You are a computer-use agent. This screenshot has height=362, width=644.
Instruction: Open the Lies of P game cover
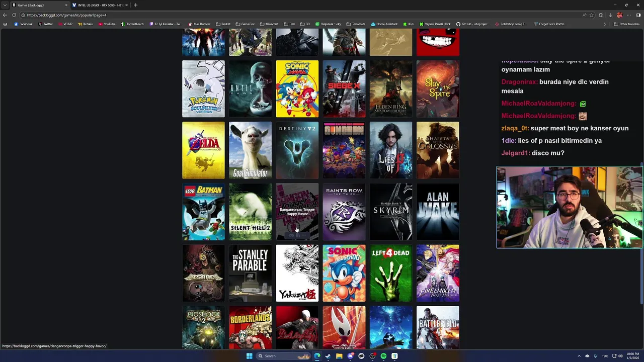tap(391, 150)
